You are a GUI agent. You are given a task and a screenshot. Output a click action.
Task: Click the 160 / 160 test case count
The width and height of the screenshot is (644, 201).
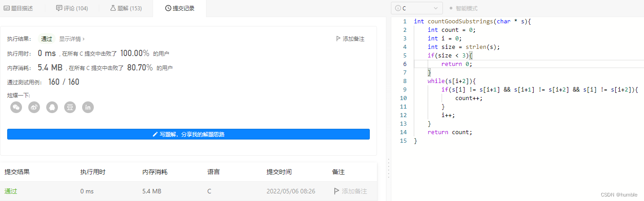[64, 82]
